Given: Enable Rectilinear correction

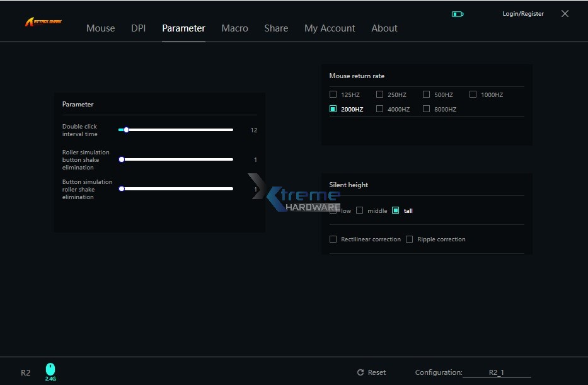Looking at the screenshot, I should [x=333, y=239].
